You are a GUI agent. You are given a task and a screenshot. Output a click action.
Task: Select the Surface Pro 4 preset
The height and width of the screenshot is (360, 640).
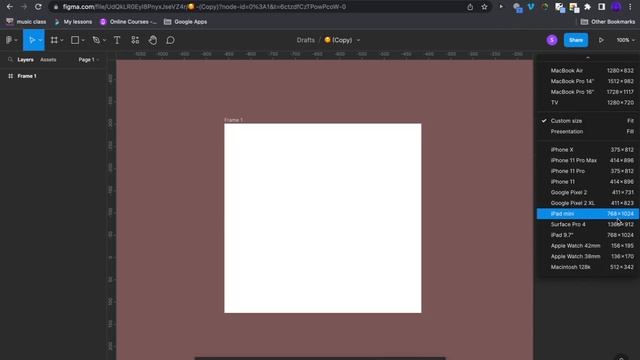[588, 224]
